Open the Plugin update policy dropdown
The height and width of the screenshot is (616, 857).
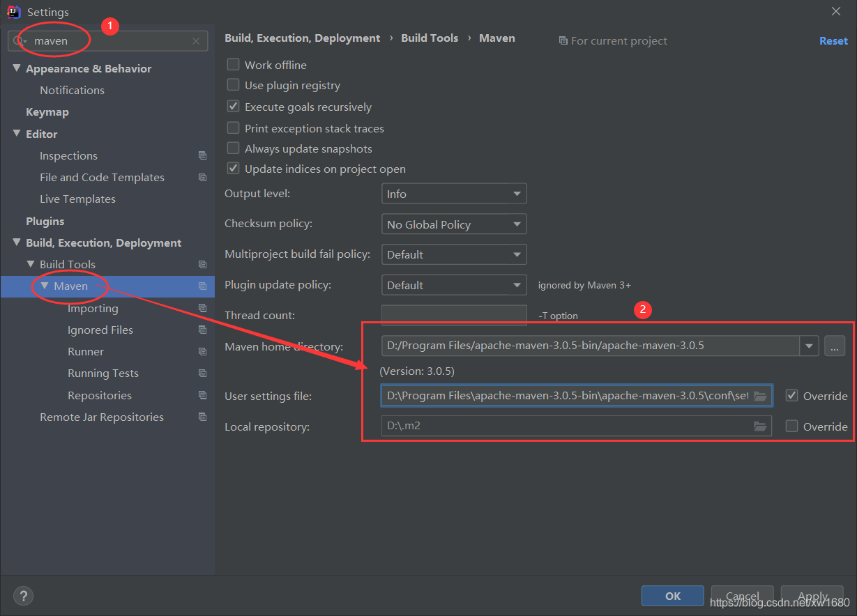coord(454,285)
